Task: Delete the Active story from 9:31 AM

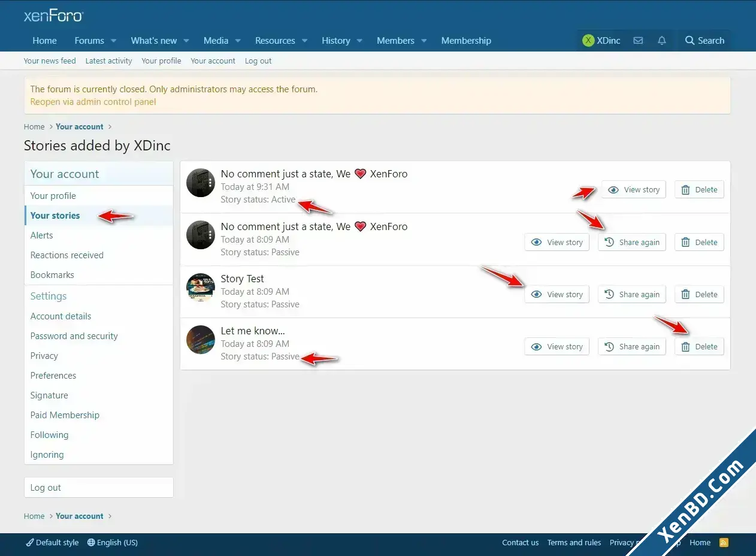Action: tap(699, 190)
